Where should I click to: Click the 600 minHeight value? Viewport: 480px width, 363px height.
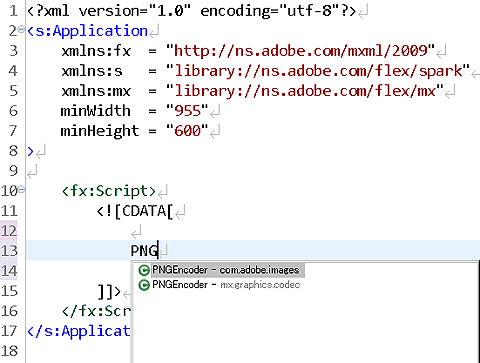click(188, 131)
